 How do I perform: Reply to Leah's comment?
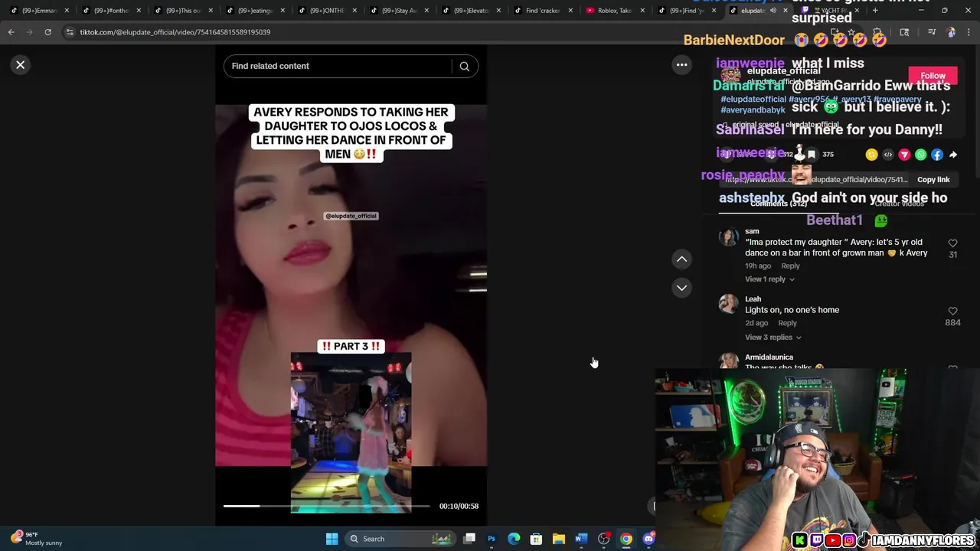(x=787, y=324)
